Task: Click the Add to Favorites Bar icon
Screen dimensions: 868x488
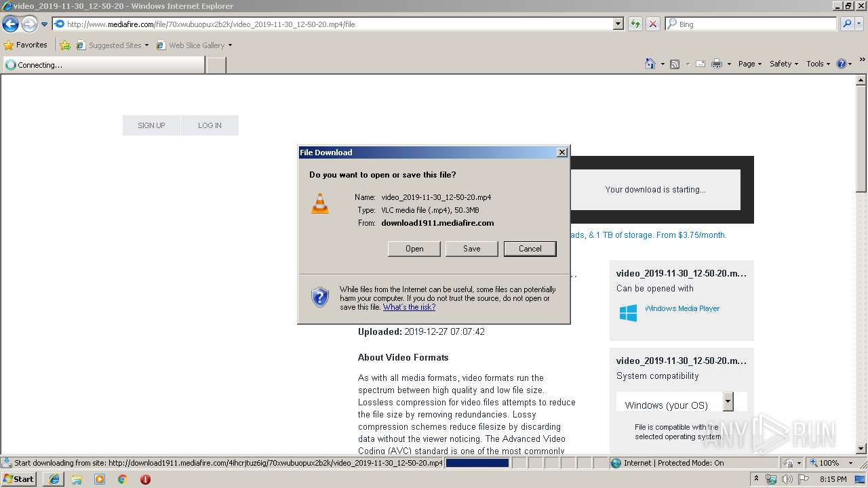Action: [65, 45]
